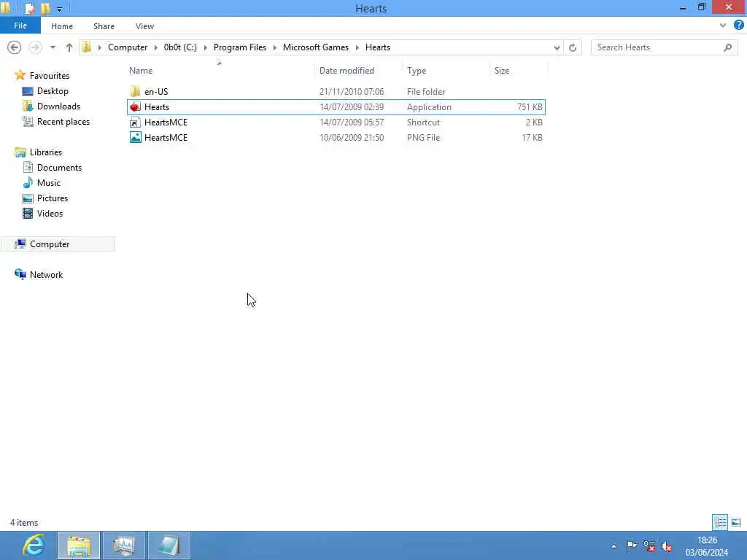The height and width of the screenshot is (560, 747).
Task: Expand the arrow after Computer breadcrumb
Action: pos(156,47)
